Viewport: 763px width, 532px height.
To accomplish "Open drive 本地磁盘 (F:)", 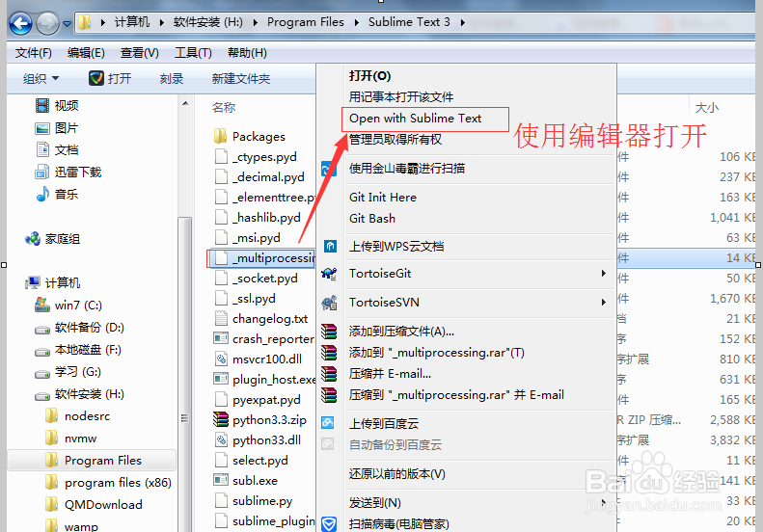I will 78,350.
